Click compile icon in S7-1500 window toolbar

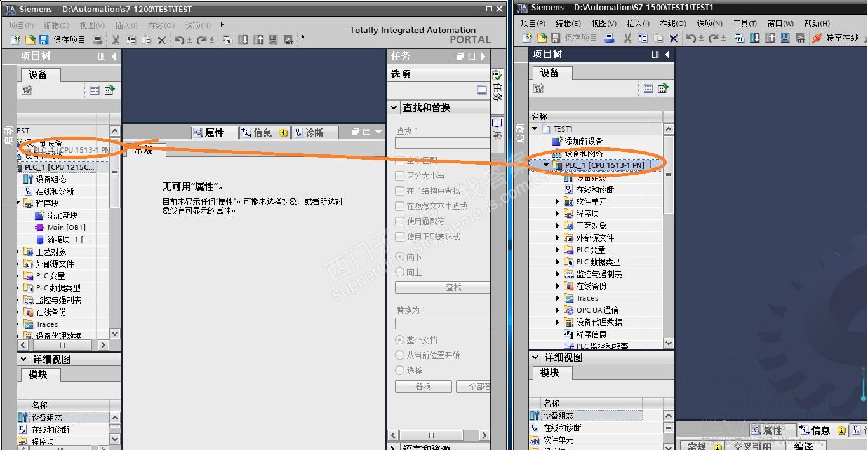pyautogui.click(x=740, y=38)
